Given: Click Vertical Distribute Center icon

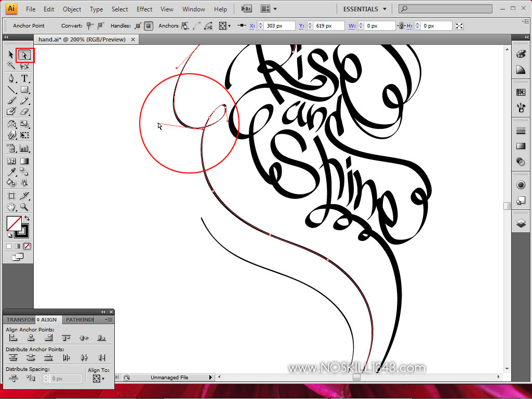Looking at the screenshot, I should (x=31, y=357).
